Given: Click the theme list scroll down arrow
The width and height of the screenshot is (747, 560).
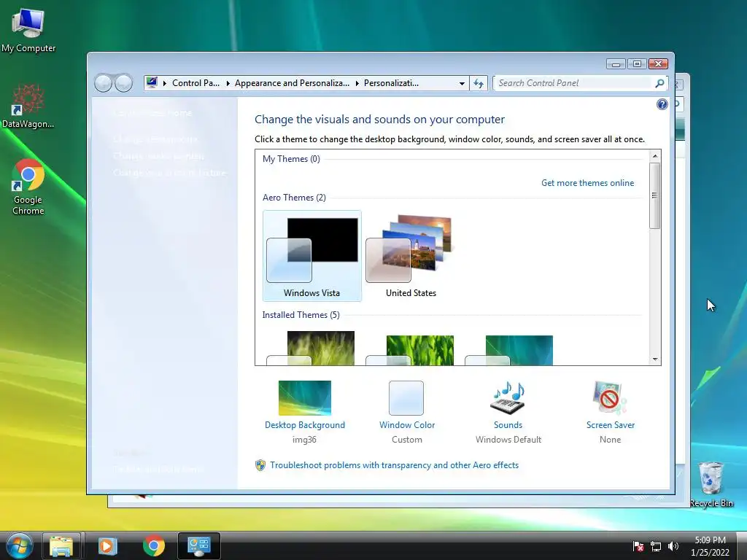Looking at the screenshot, I should 655,359.
